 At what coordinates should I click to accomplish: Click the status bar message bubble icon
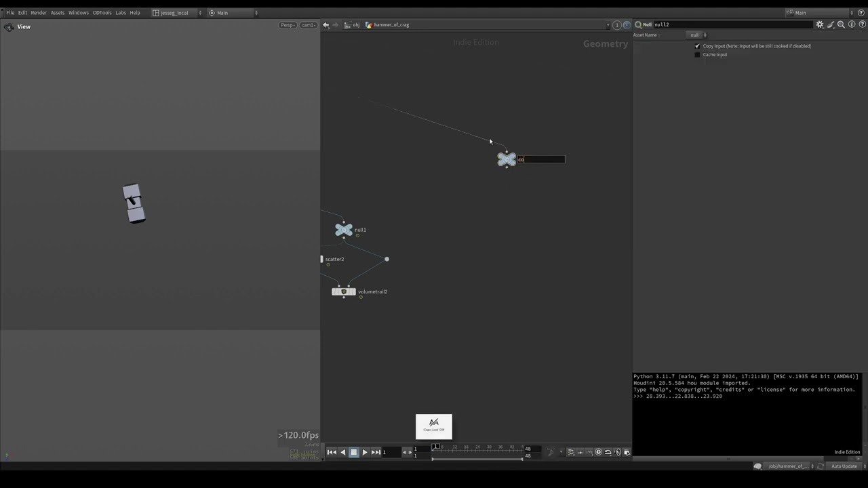tap(757, 466)
